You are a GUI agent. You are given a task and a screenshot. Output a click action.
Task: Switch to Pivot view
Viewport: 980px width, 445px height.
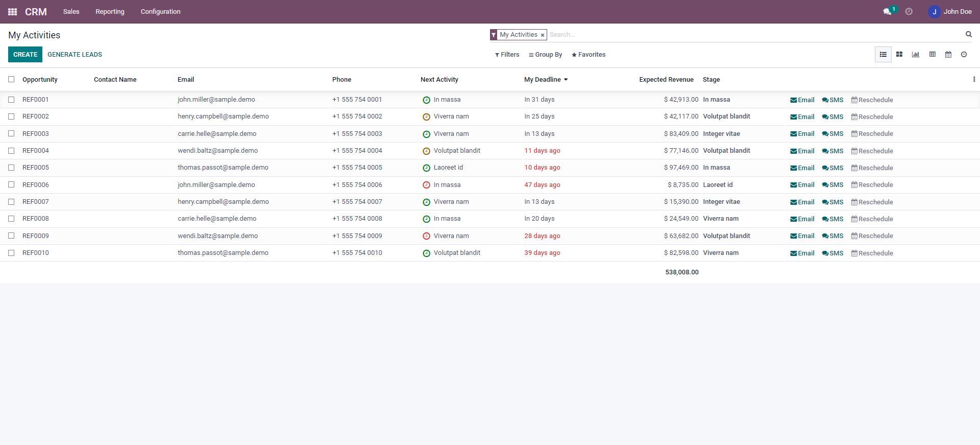[932, 55]
